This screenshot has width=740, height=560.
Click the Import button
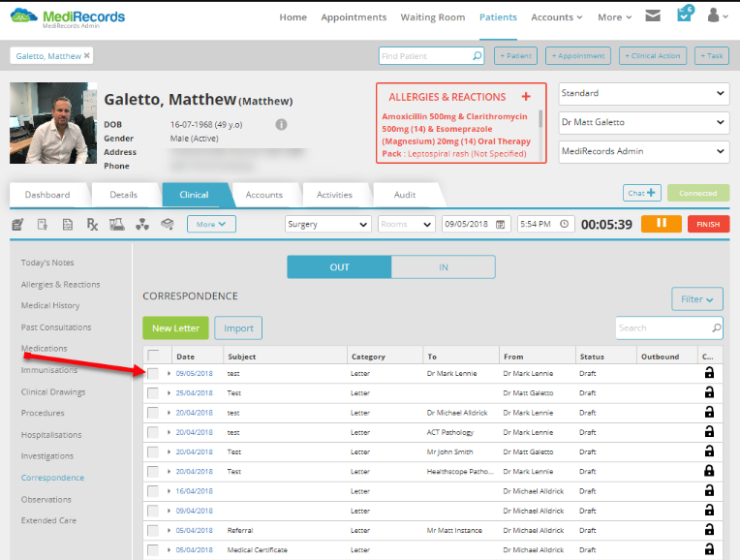238,328
